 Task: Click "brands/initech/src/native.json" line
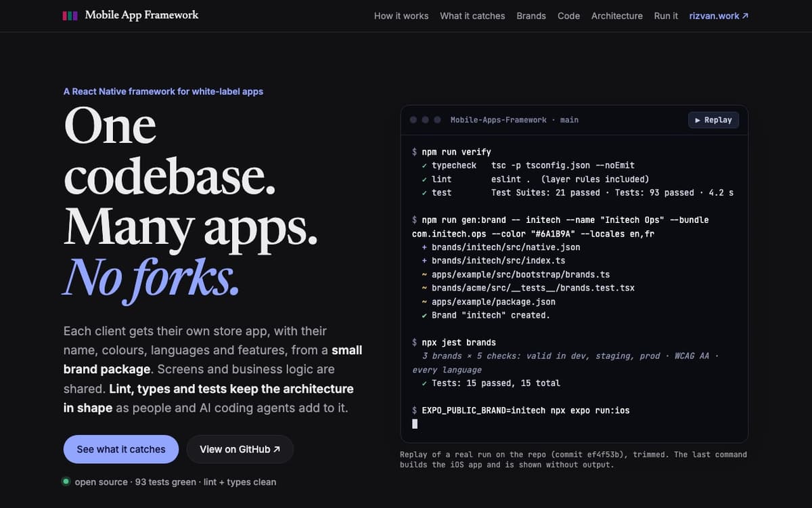[x=501, y=247]
